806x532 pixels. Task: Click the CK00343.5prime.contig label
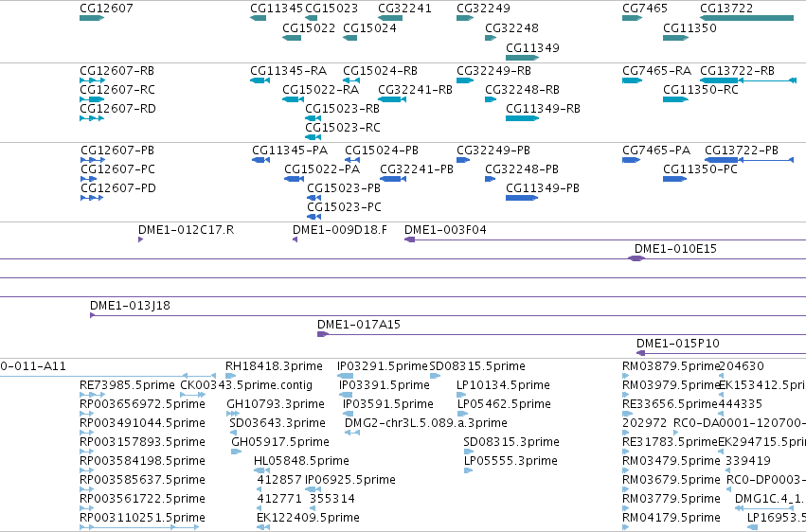pyautogui.click(x=246, y=385)
